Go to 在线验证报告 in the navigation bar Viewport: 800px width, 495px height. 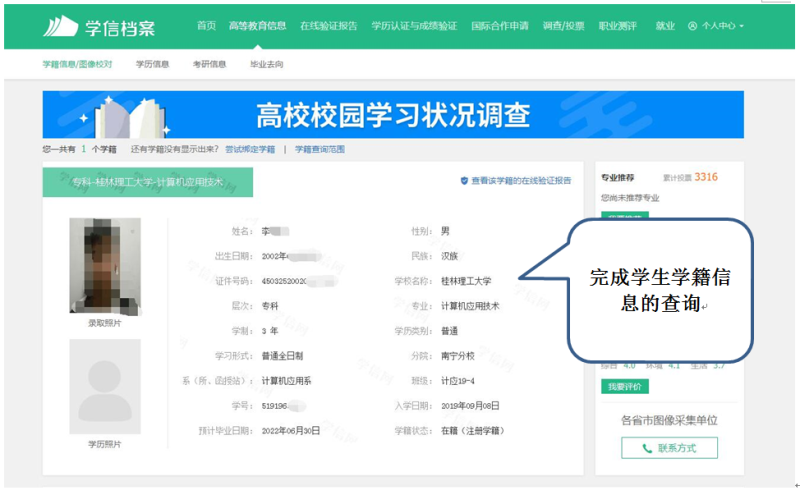tap(328, 26)
